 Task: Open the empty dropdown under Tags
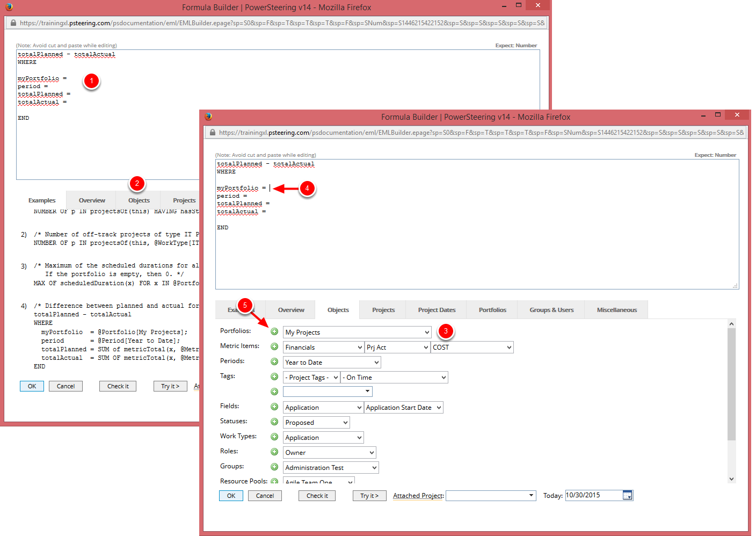click(x=328, y=392)
